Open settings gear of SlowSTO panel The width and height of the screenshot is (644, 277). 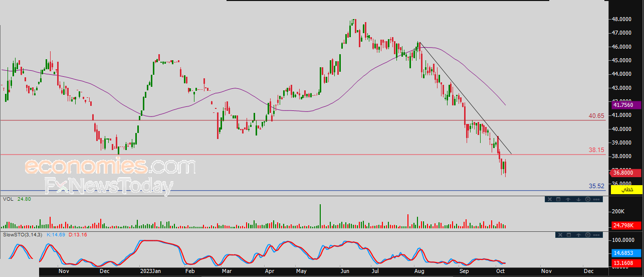pyautogui.click(x=588, y=235)
